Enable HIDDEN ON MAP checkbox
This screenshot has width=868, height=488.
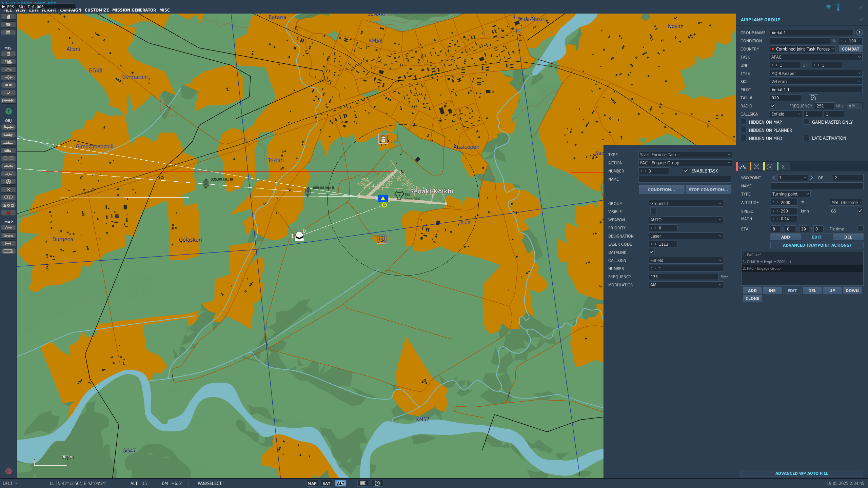point(744,122)
